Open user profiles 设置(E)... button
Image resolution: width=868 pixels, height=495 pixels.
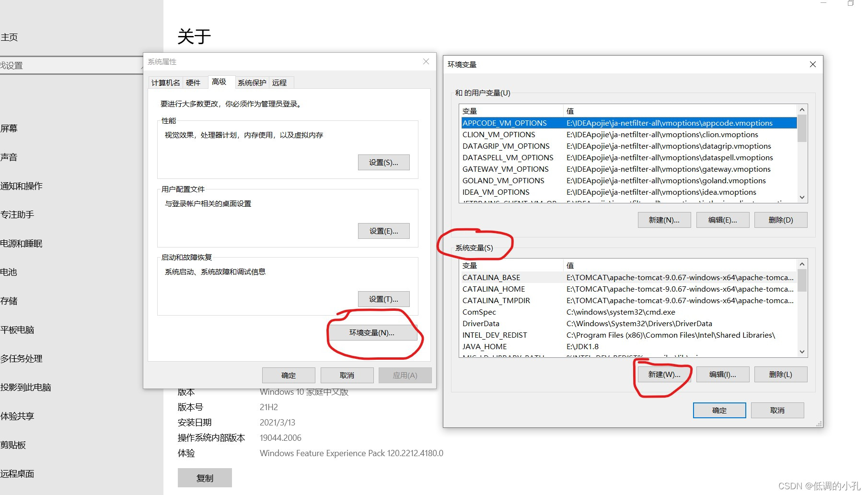pyautogui.click(x=384, y=231)
